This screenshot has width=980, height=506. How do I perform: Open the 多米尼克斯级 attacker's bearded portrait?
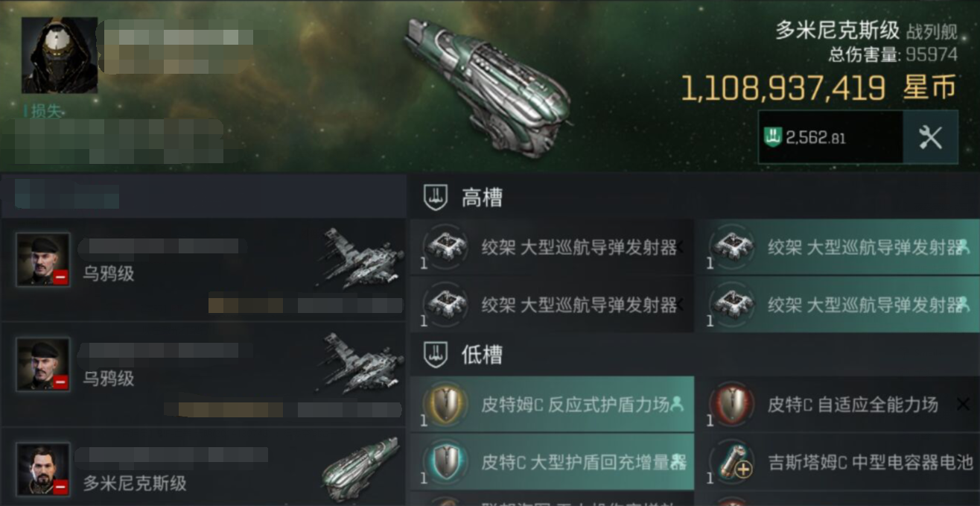point(43,469)
